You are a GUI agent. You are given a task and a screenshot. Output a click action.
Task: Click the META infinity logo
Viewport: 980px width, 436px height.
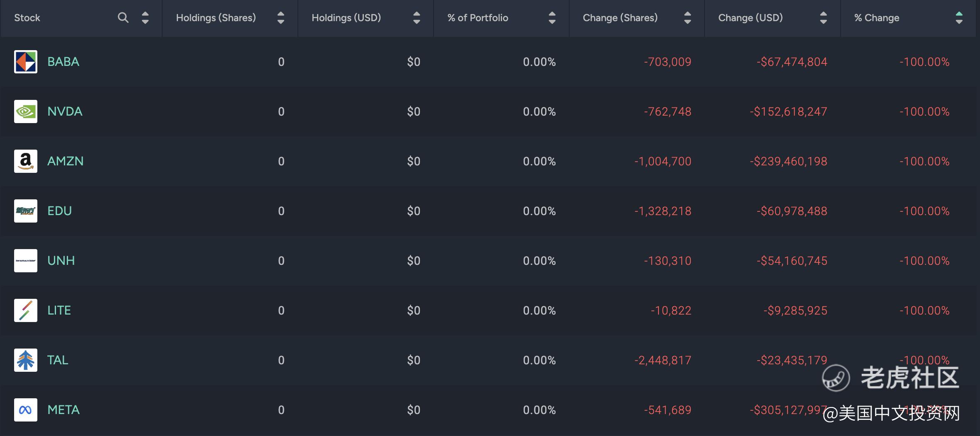[x=26, y=410]
